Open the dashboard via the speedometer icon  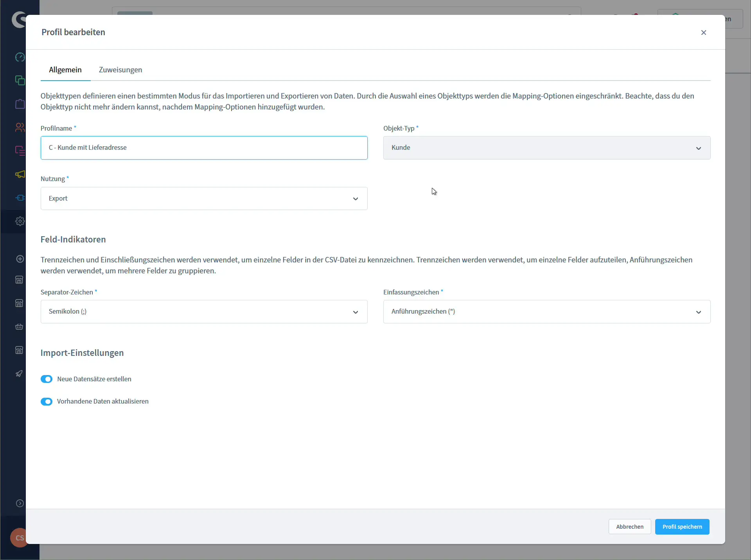(x=20, y=57)
